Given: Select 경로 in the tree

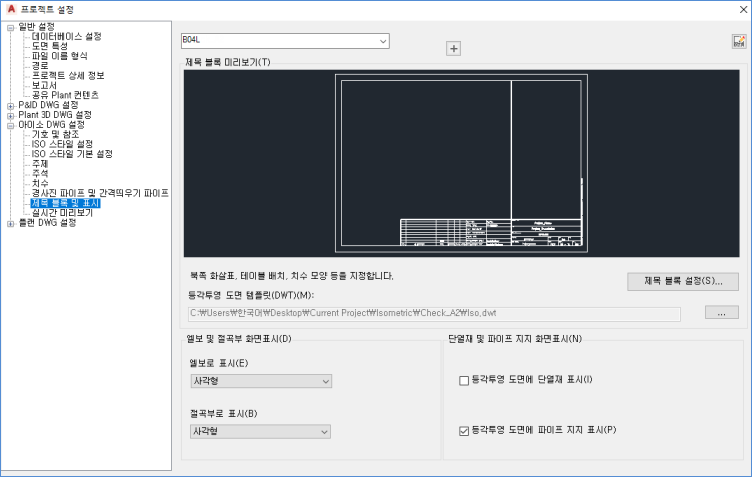Looking at the screenshot, I should [x=40, y=66].
